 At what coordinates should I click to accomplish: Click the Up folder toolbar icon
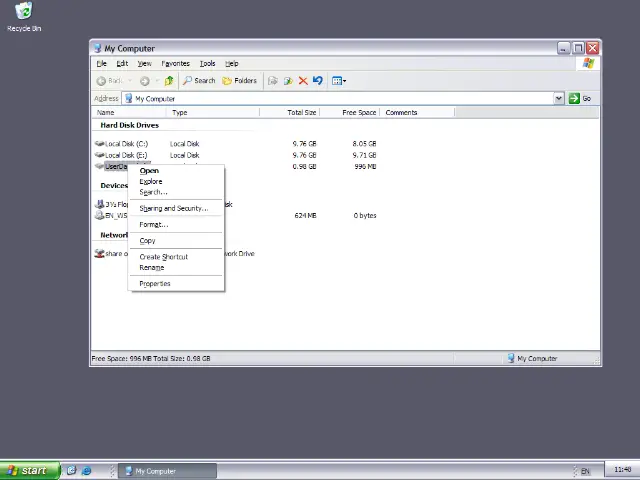click(x=169, y=81)
